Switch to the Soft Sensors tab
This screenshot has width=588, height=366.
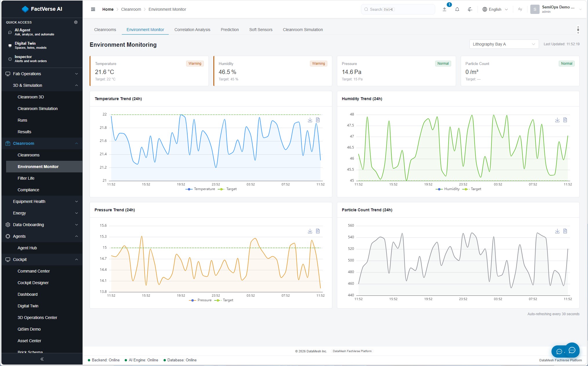tap(261, 30)
